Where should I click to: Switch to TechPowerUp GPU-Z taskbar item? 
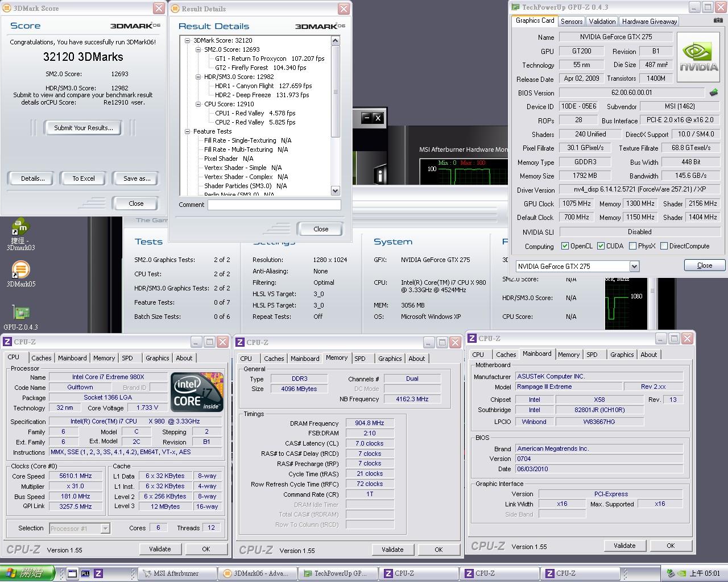click(338, 573)
